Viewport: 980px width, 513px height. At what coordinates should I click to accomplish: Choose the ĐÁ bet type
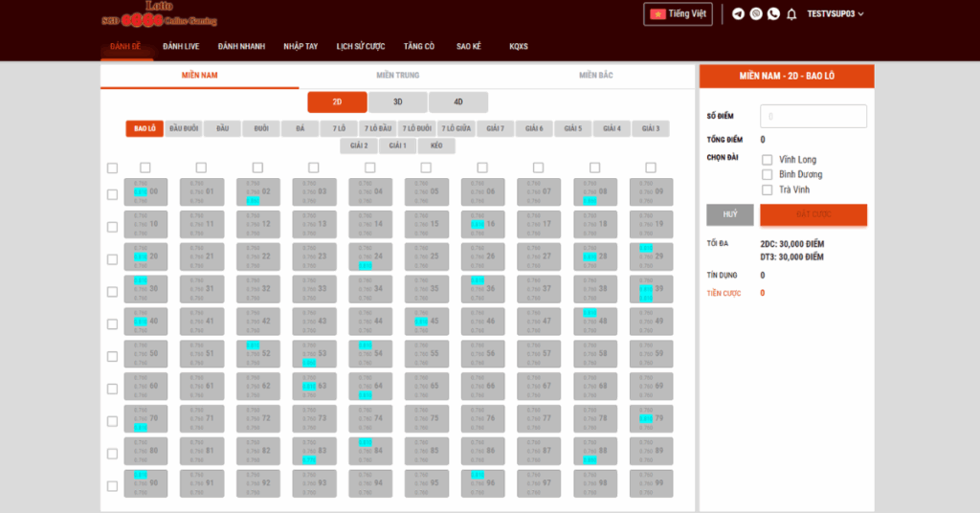click(x=300, y=128)
